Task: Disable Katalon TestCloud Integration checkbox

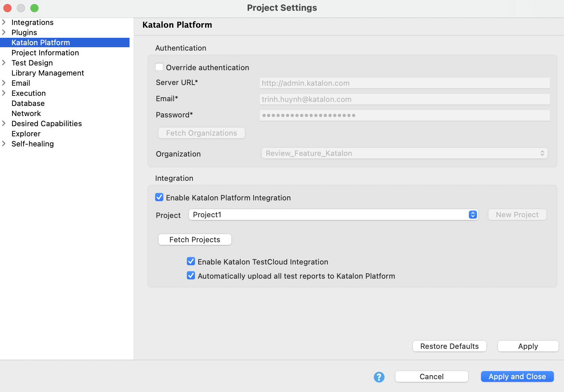Action: pos(191,261)
